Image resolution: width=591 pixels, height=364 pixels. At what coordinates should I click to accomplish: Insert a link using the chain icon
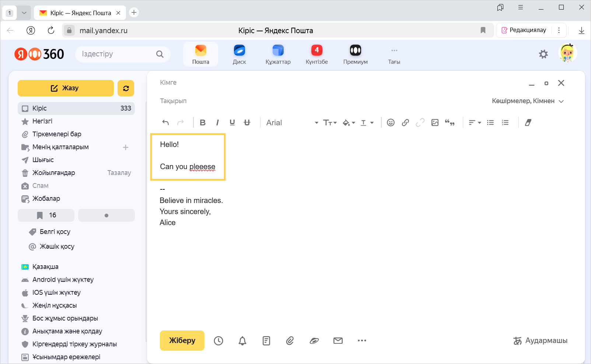(405, 123)
